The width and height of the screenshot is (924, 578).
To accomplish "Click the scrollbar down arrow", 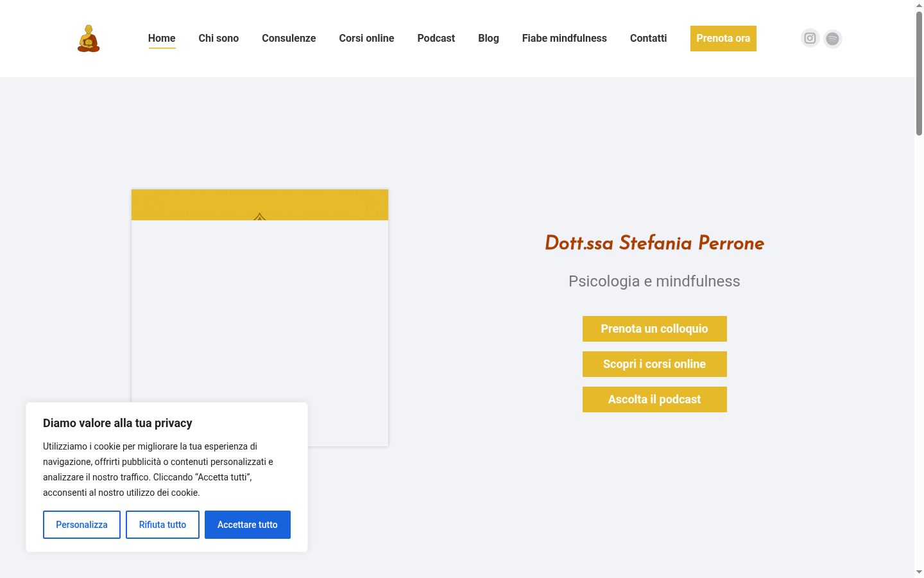I will point(919,572).
